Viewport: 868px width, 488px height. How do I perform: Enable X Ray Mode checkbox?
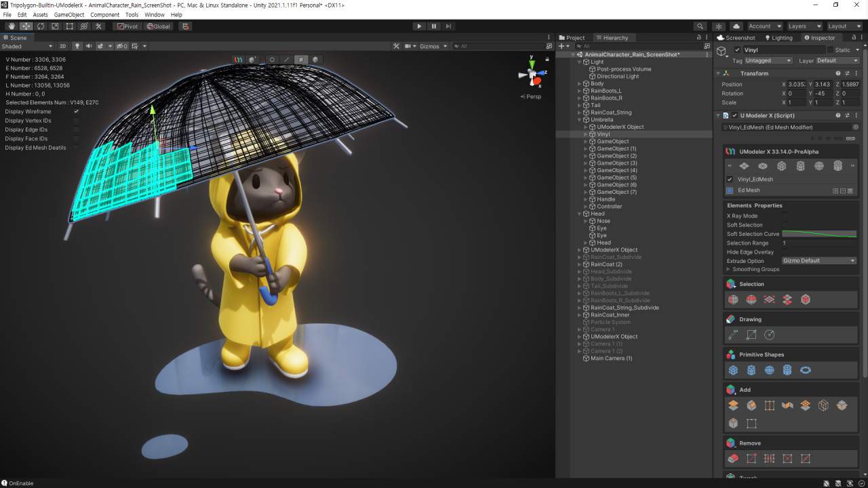pyautogui.click(x=785, y=216)
